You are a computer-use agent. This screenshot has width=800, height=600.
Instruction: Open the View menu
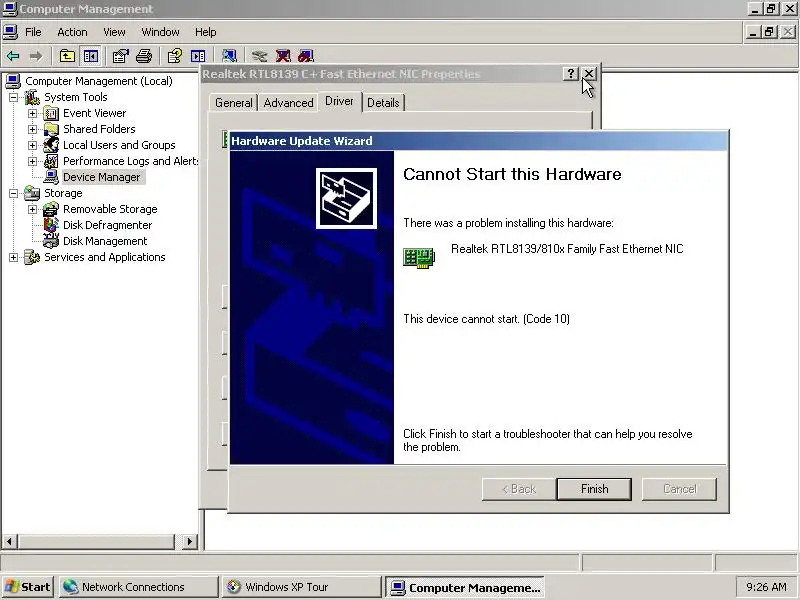[x=114, y=32]
